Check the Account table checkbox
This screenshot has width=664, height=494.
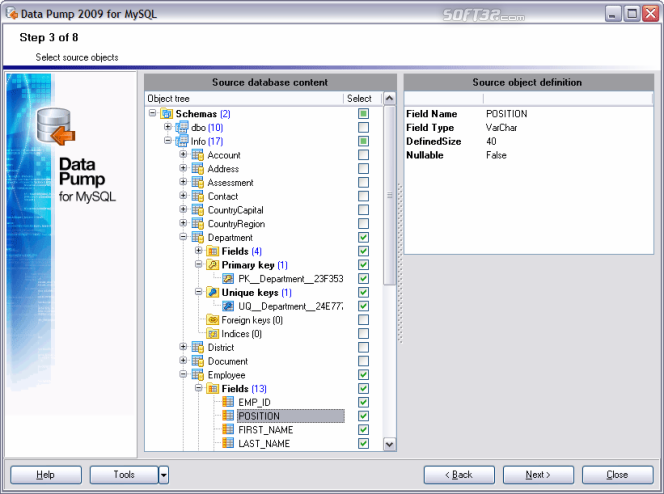pos(363,155)
